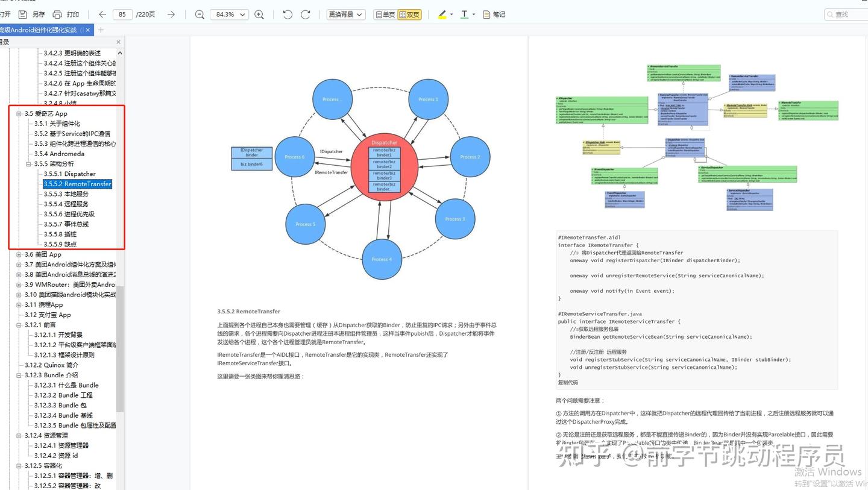Screen dimensions: 868x490
Task: Select bookmark 3.5.5.3 本地服务
Action: pyautogui.click(x=67, y=193)
